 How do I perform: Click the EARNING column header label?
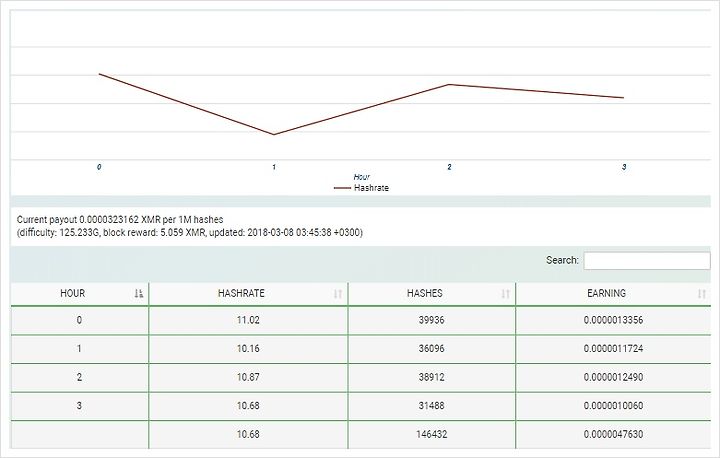(606, 293)
